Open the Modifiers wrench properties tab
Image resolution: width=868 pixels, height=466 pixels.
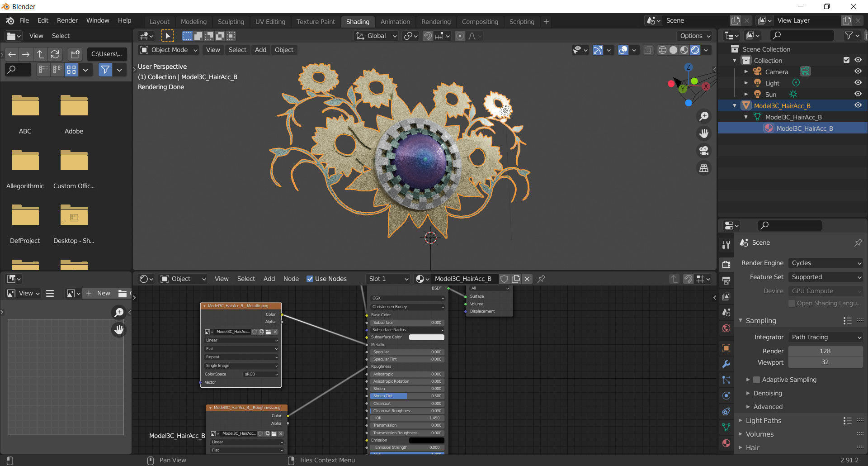(726, 364)
